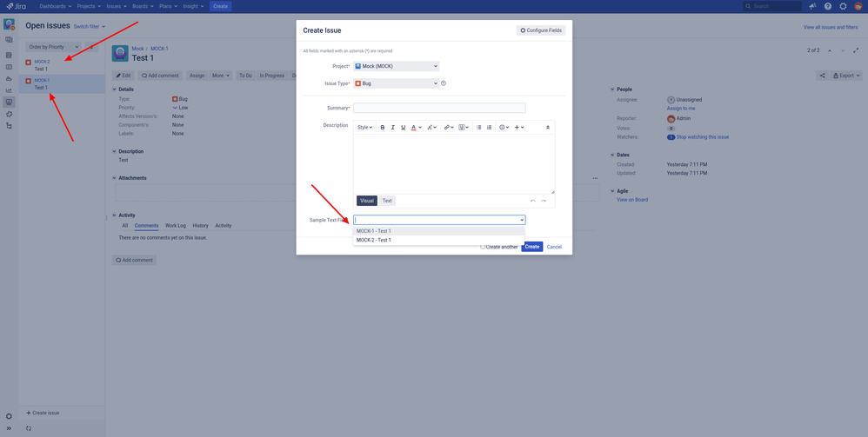Viewport: 868px width, 437px height.
Task: Open the History activity tab
Action: point(200,226)
